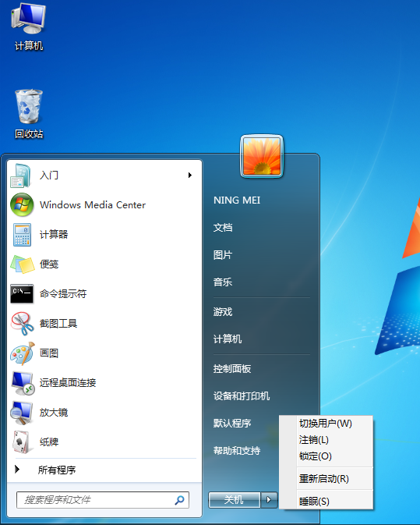Image resolution: width=420 pixels, height=525 pixels.
Task: Open 音乐 music link
Action: [x=223, y=282]
